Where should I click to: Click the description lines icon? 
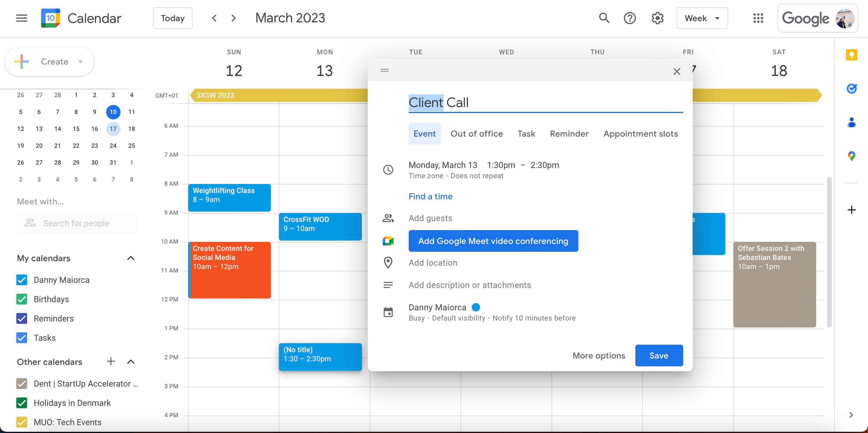coord(388,285)
